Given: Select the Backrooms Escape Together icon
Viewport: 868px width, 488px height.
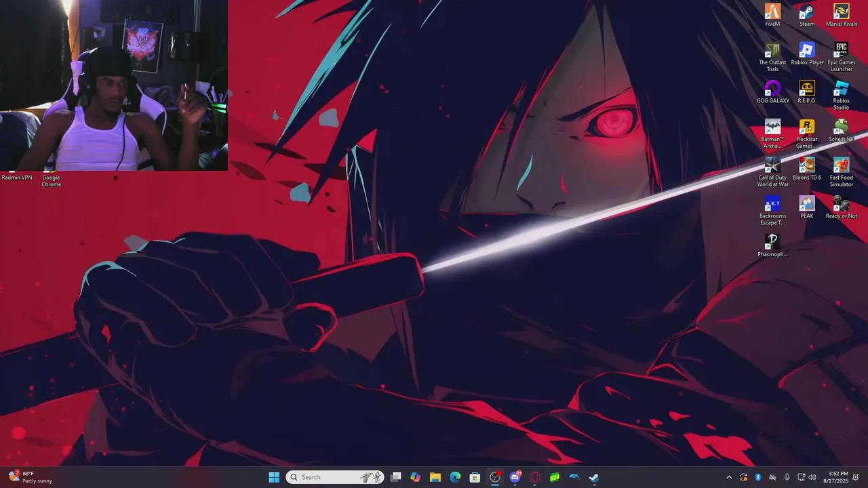Looking at the screenshot, I should click(772, 211).
